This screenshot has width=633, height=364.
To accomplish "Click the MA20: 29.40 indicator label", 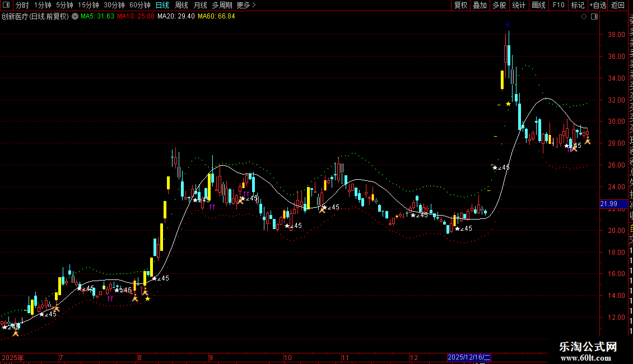I will pyautogui.click(x=176, y=17).
